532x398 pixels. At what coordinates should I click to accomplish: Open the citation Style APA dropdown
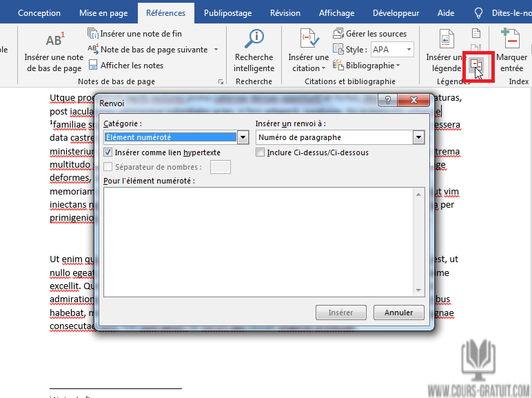(409, 50)
